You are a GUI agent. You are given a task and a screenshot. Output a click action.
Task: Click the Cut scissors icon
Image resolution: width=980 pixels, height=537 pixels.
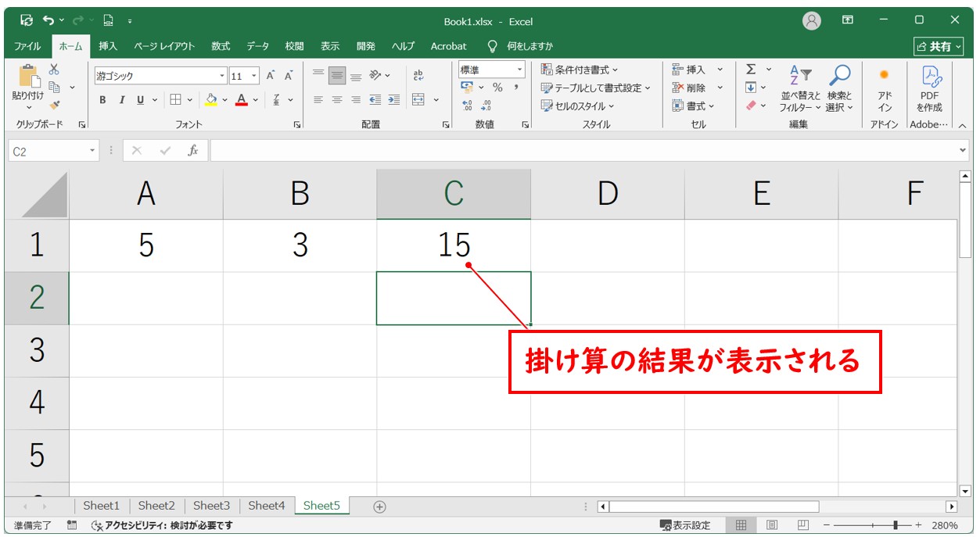[54, 70]
